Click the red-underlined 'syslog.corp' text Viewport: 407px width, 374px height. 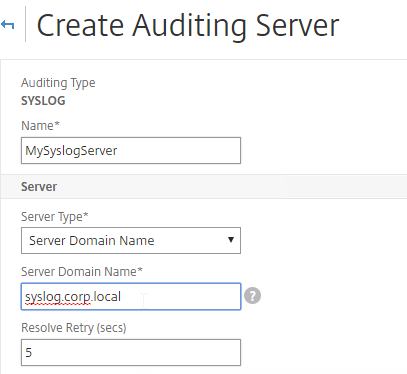(x=58, y=297)
